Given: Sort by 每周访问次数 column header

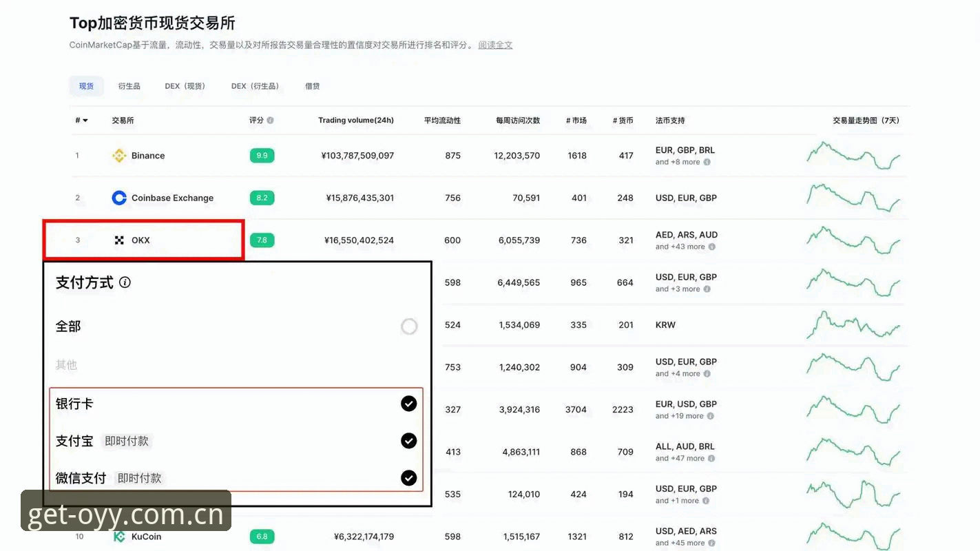Looking at the screenshot, I should (518, 121).
